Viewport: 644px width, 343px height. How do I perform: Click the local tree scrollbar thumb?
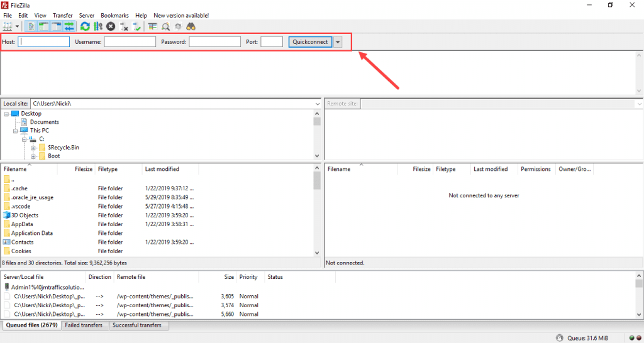(x=317, y=121)
